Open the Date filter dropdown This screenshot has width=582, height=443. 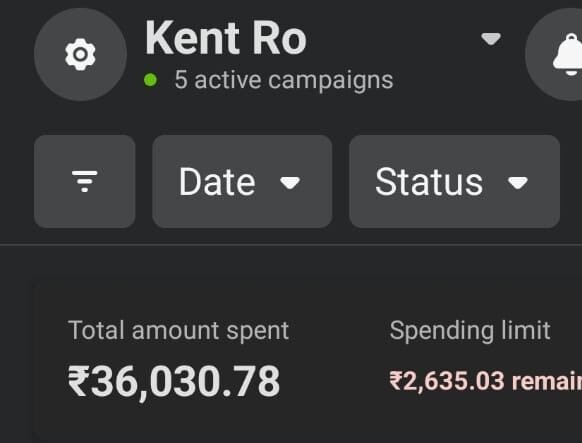(x=242, y=181)
